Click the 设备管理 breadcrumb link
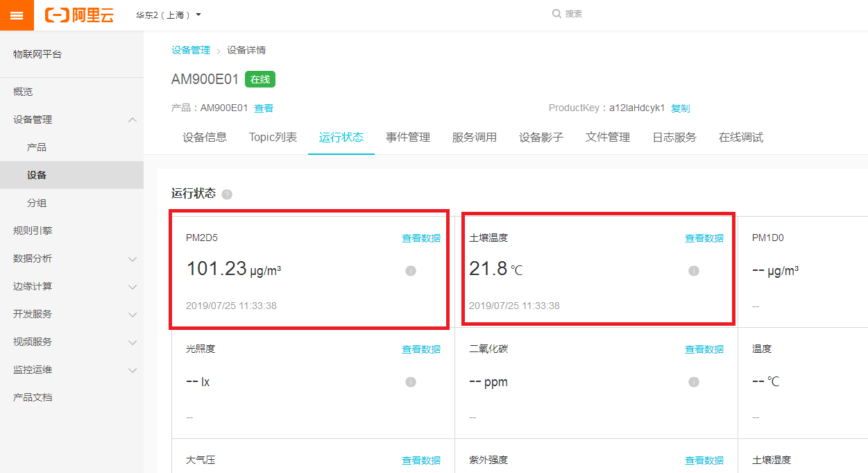868x473 pixels. [x=191, y=50]
